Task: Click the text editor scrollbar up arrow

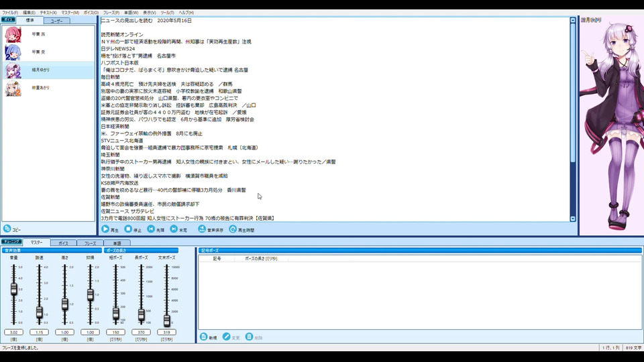Action: (x=572, y=20)
